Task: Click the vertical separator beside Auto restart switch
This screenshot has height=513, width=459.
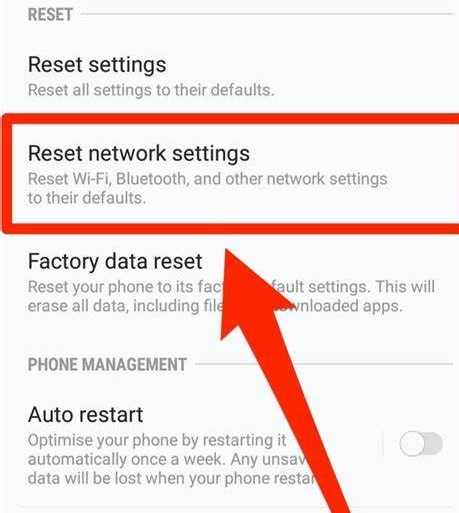Action: click(x=383, y=443)
